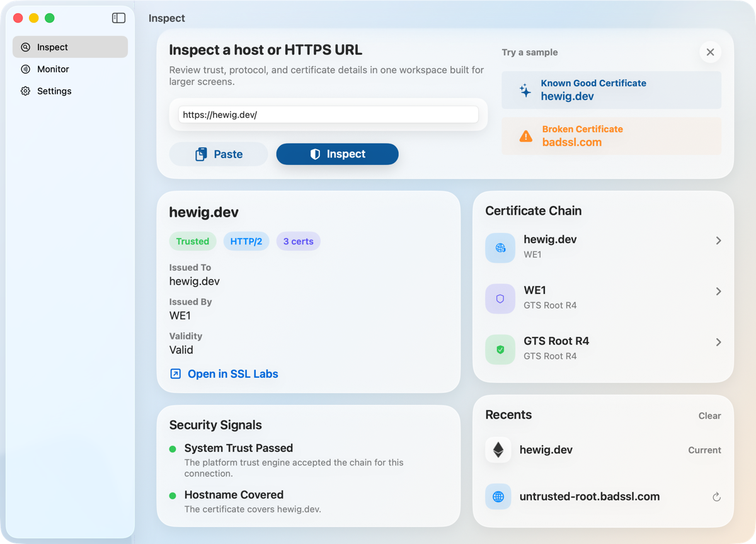Dismiss the sample panel with the X button
Screen dimensions: 756x544
[710, 52]
